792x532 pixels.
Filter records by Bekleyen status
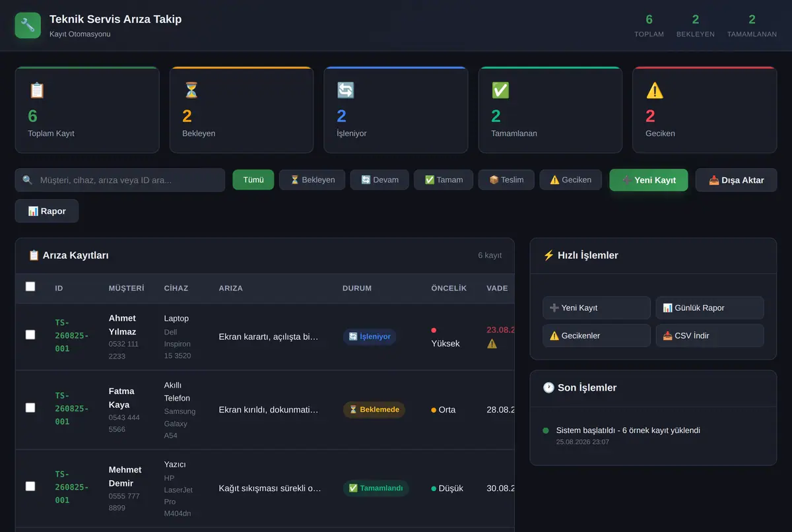[312, 180]
